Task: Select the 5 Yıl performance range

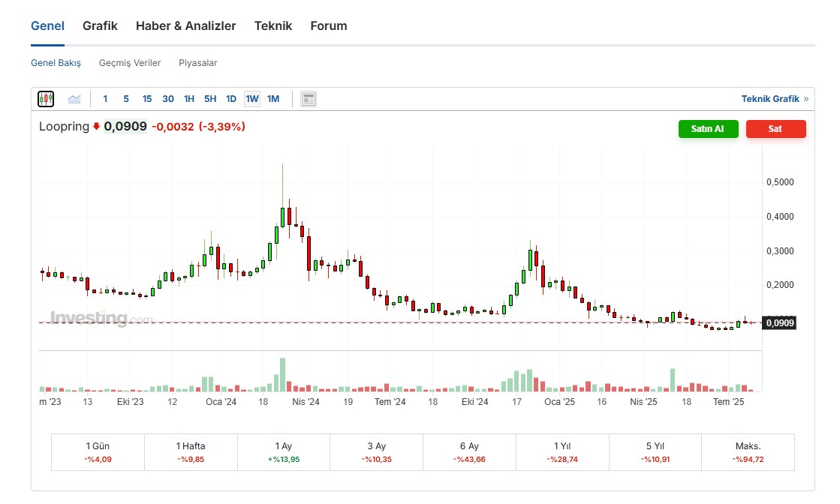Action: tap(655, 452)
